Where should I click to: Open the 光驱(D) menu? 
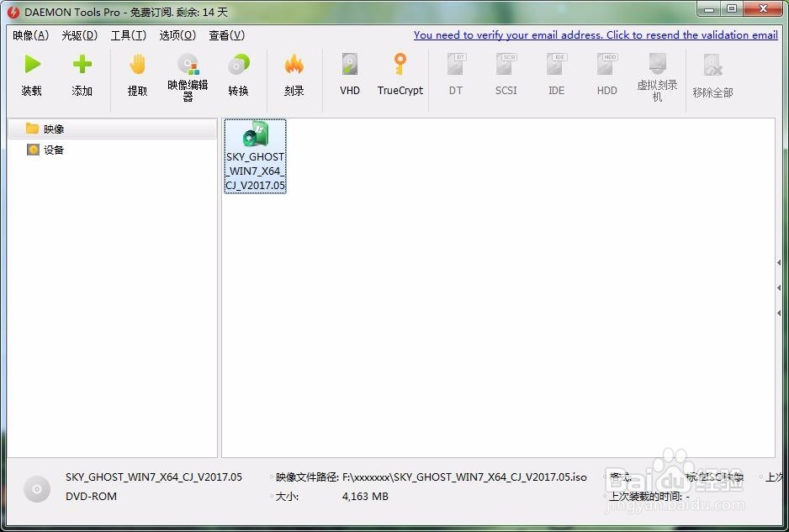tap(80, 35)
